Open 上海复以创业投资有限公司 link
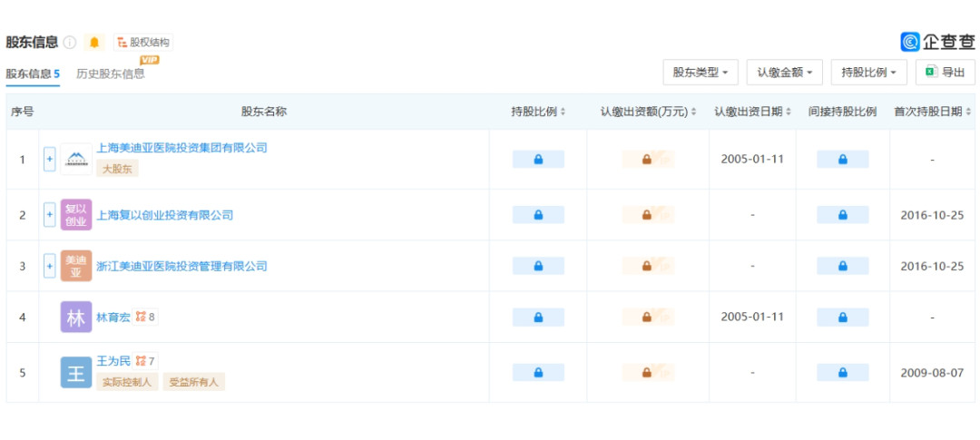The width and height of the screenshot is (980, 440). click(165, 215)
